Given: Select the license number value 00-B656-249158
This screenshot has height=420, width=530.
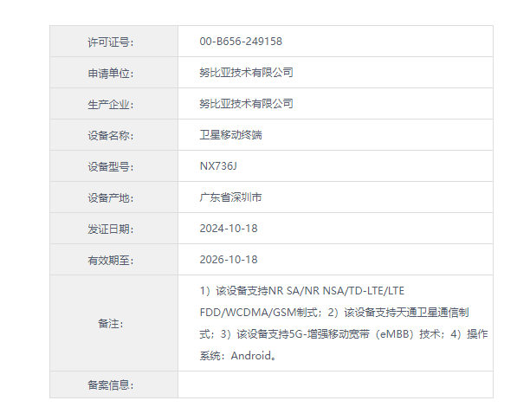Looking at the screenshot, I should tap(241, 42).
